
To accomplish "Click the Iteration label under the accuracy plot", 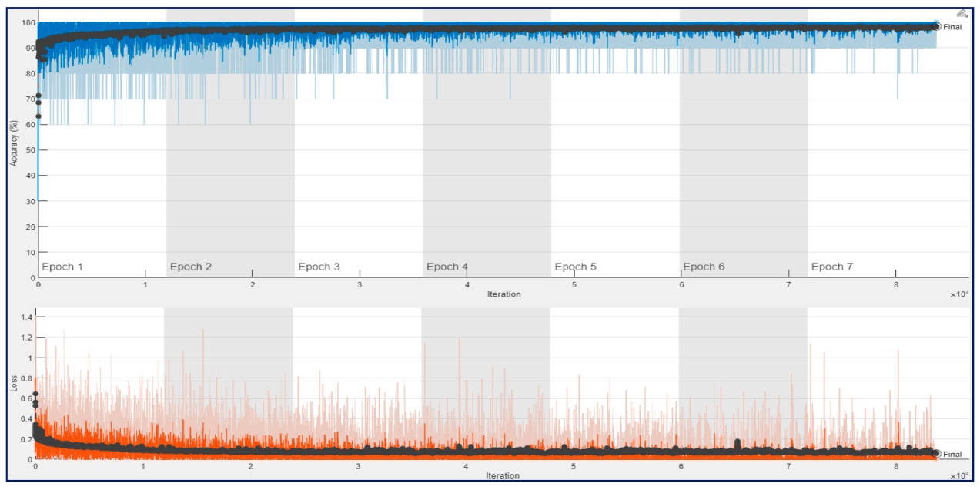I will (504, 294).
